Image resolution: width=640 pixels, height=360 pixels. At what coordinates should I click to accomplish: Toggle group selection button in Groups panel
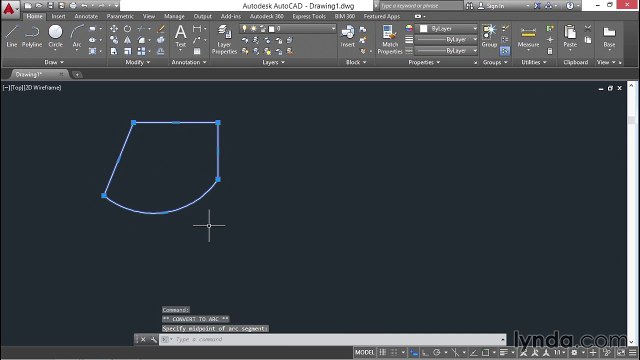pos(505,51)
